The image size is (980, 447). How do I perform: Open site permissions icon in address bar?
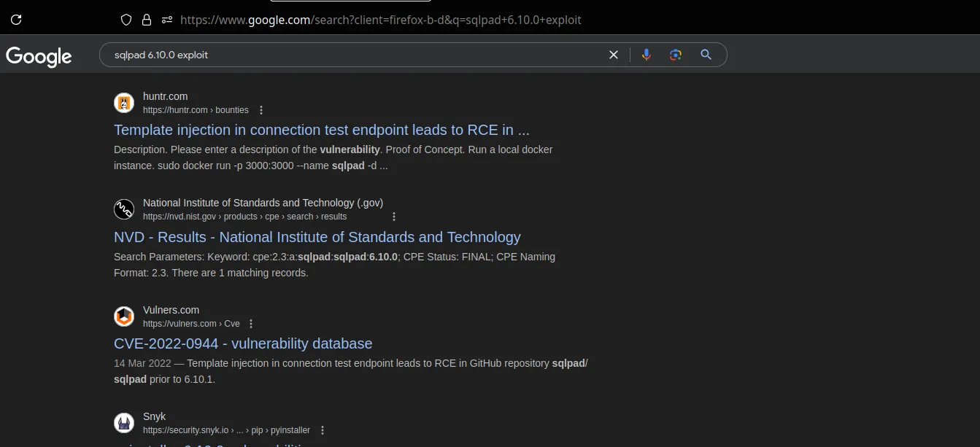point(167,20)
